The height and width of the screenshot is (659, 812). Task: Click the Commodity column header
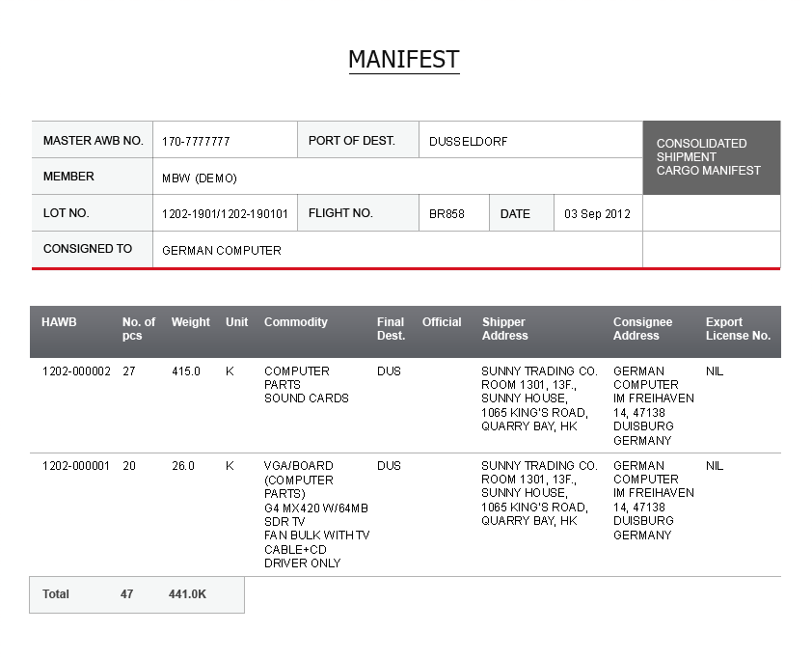point(296,322)
